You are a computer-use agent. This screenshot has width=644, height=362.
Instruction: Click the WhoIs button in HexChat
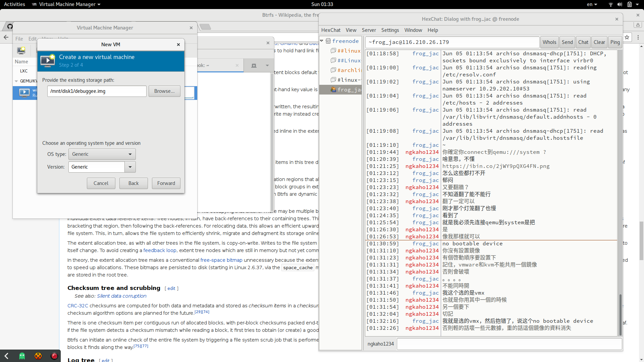coord(549,42)
